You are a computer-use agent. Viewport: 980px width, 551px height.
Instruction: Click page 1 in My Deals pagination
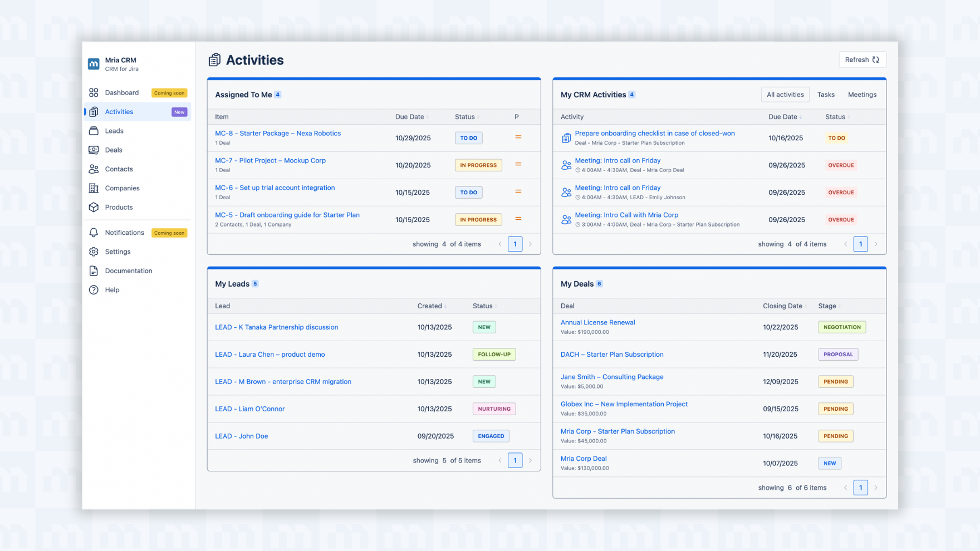tap(860, 488)
